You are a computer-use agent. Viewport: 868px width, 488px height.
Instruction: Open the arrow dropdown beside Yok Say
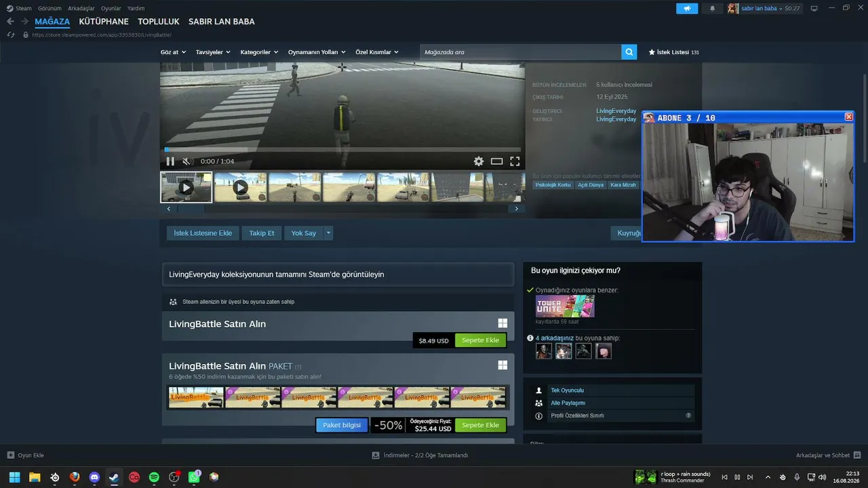point(328,233)
